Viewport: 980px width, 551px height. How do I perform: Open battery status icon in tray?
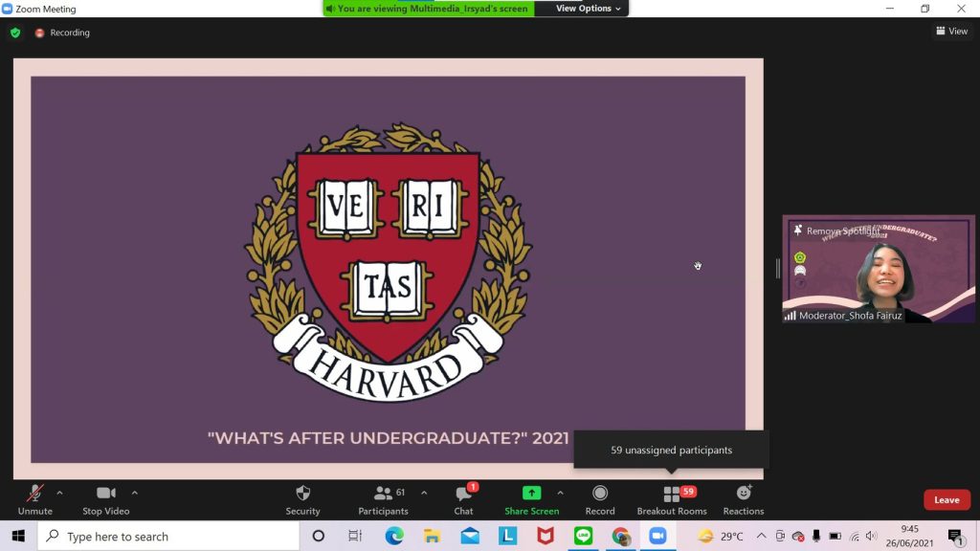pos(835,536)
